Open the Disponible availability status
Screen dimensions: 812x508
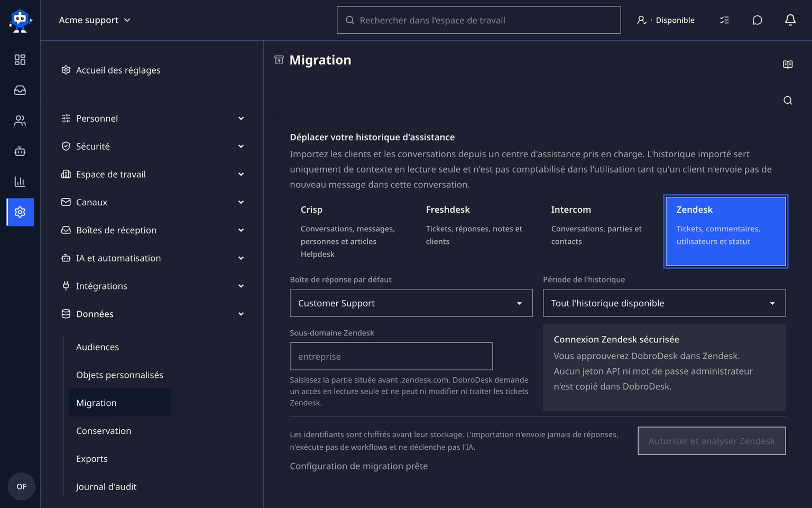(x=666, y=20)
